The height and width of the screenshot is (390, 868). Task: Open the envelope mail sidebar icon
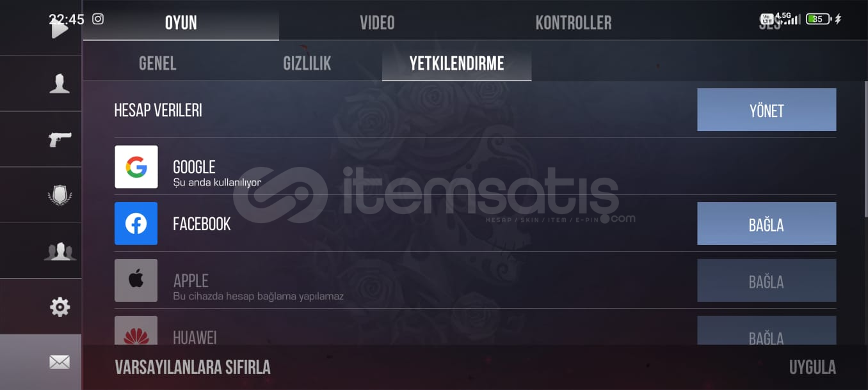pos(60,363)
